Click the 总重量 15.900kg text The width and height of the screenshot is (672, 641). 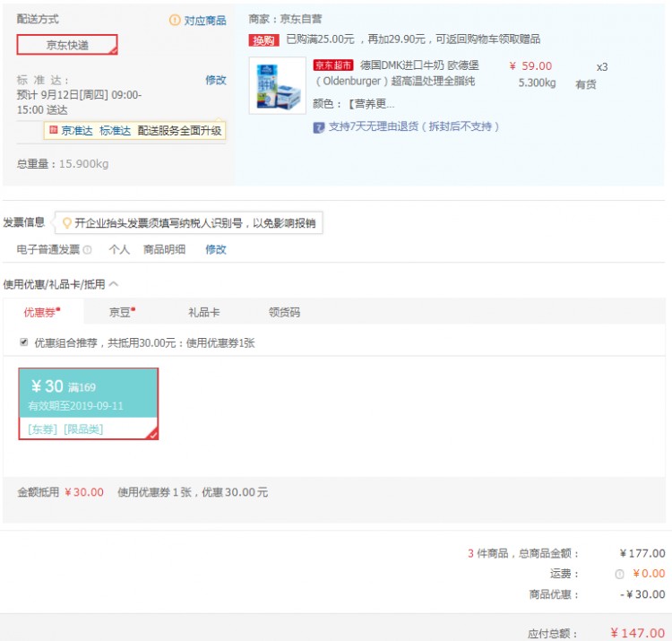[x=63, y=164]
